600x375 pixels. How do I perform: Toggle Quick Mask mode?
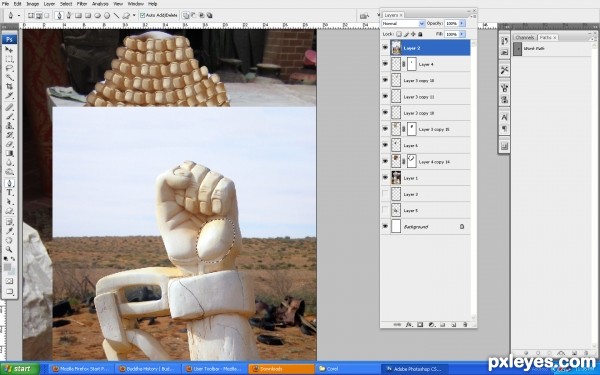(x=9, y=281)
